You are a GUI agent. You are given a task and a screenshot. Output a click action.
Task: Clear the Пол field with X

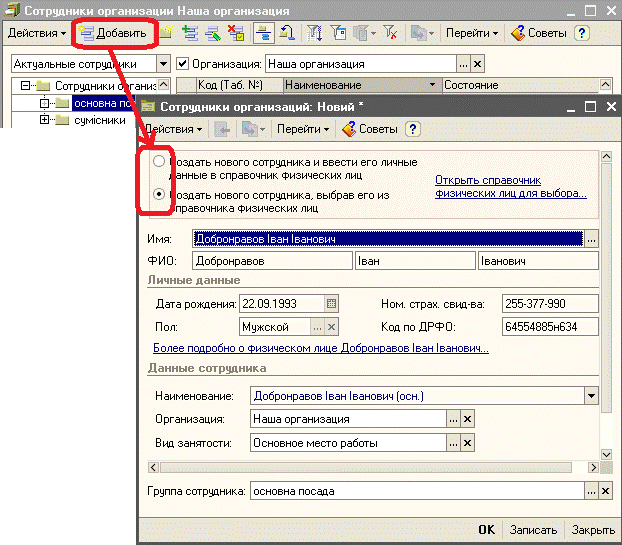tap(331, 327)
